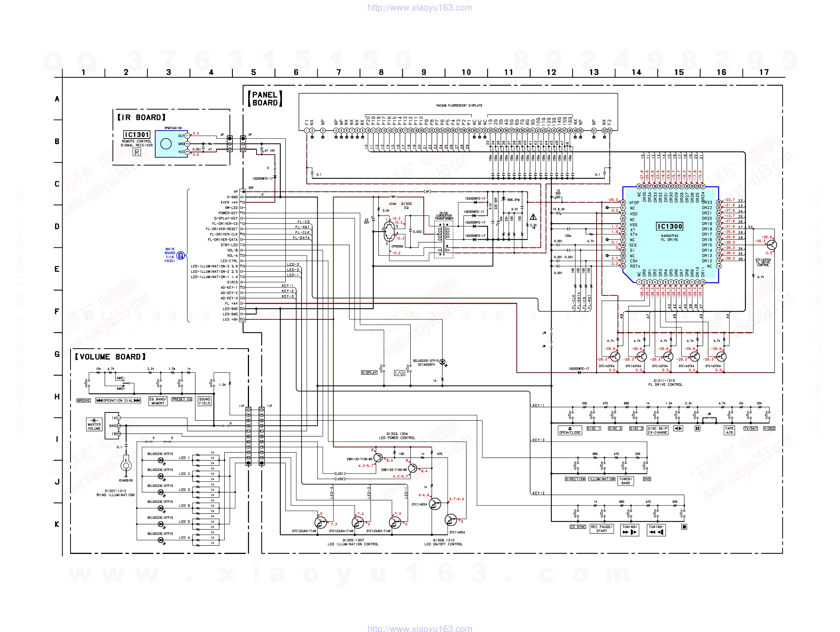Screen dimensions: 840x632
Task: Open the xiaoyu163.com link at bottom
Action: (x=420, y=628)
